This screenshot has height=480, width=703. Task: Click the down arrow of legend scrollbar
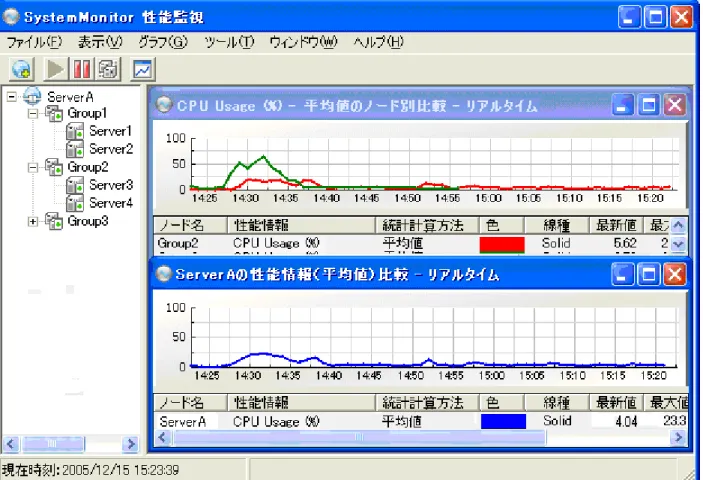pos(678,244)
